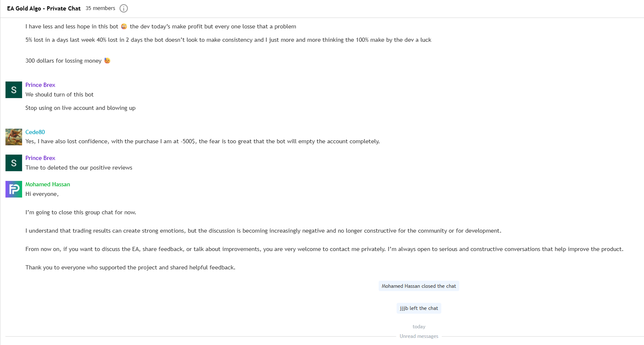Click the "jjjb left the chat" notice

coord(419,308)
